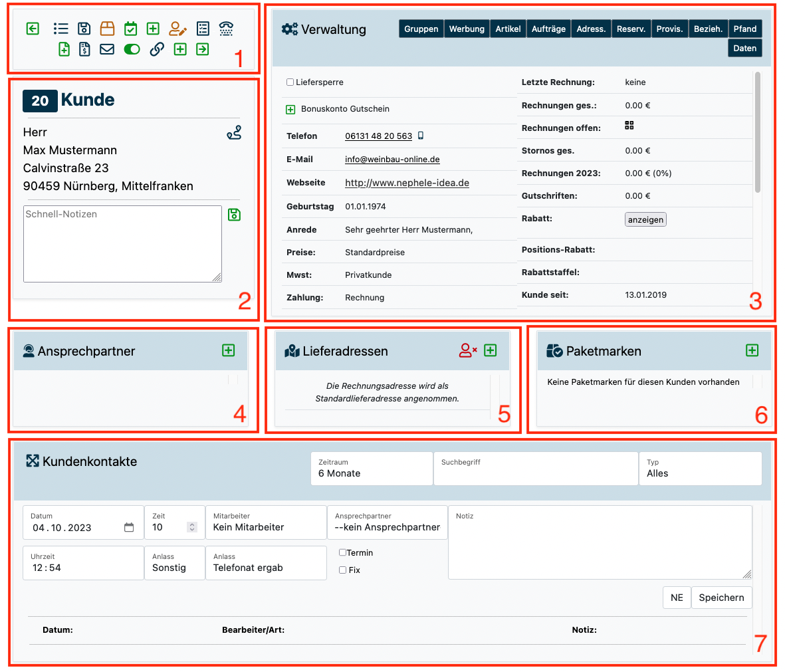Enable the Liefersperre checkbox
Image resolution: width=785 pixels, height=672 pixels.
(x=290, y=82)
